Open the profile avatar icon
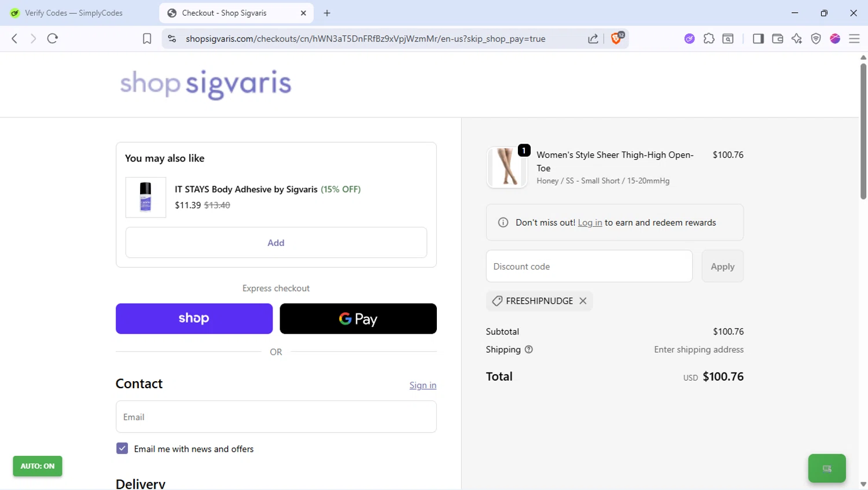Screen dimensions: 868x490 835,39
